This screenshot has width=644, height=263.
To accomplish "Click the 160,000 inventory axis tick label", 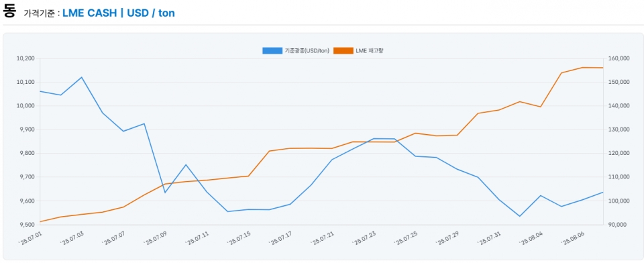I will [x=618, y=59].
